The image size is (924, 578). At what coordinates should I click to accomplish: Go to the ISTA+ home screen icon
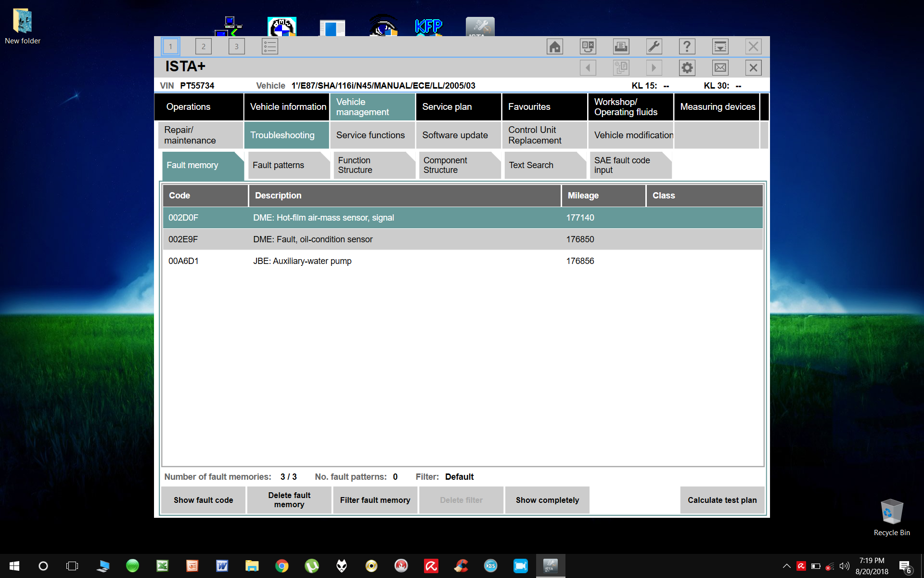pos(555,47)
